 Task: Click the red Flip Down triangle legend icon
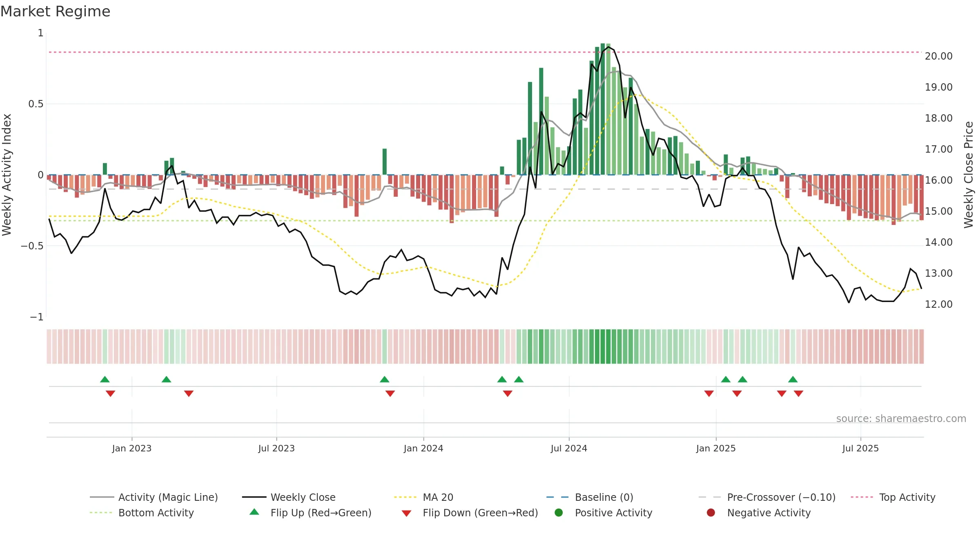[x=406, y=513]
